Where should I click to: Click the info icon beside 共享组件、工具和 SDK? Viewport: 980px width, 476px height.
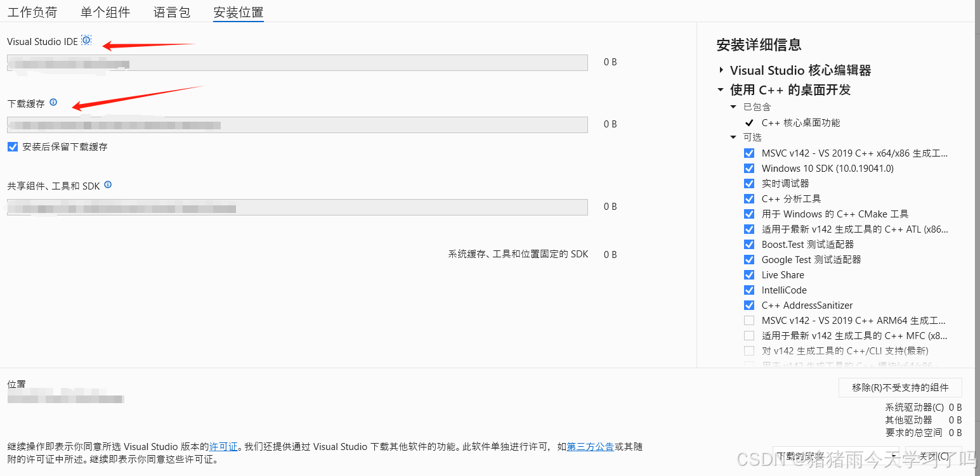[x=108, y=185]
